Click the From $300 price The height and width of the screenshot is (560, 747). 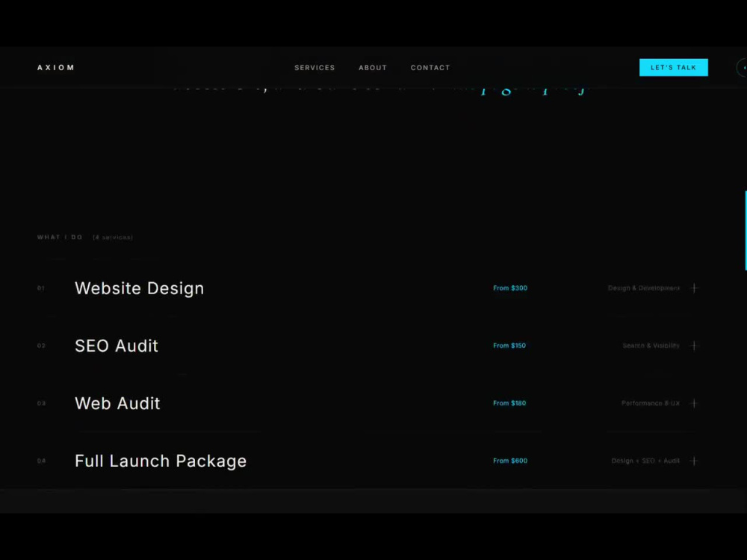pos(510,288)
